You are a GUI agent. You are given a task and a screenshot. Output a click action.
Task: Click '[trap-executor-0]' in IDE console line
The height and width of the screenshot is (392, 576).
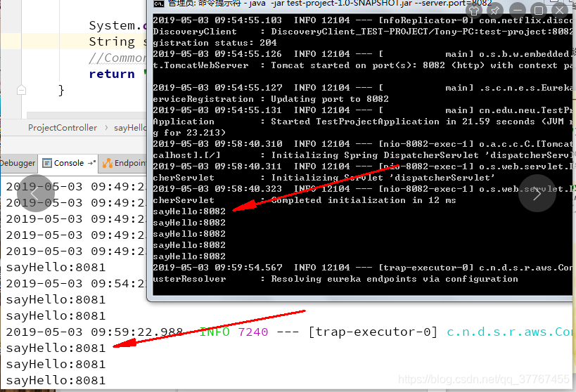(373, 332)
